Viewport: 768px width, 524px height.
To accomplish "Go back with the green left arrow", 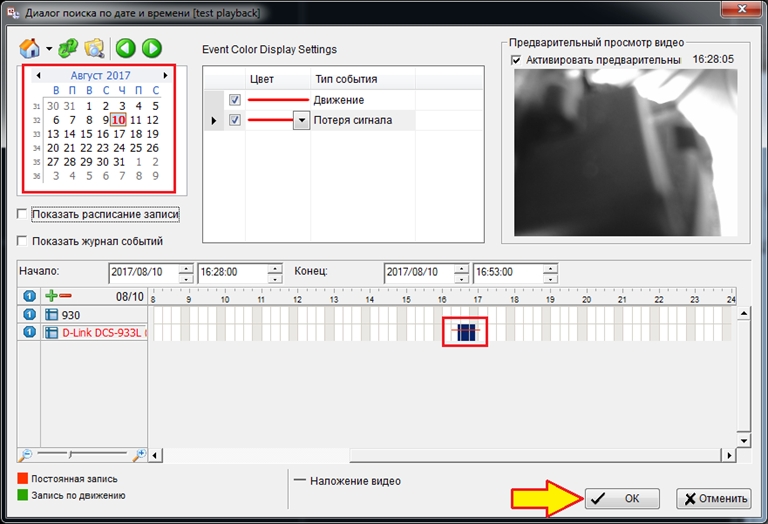I will click(x=126, y=48).
